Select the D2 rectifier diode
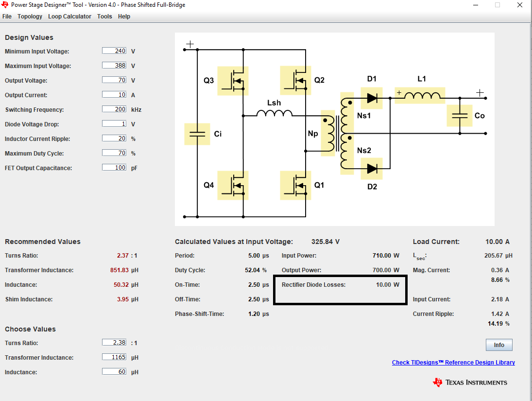Viewport: 532px width, 401px height. [x=372, y=169]
